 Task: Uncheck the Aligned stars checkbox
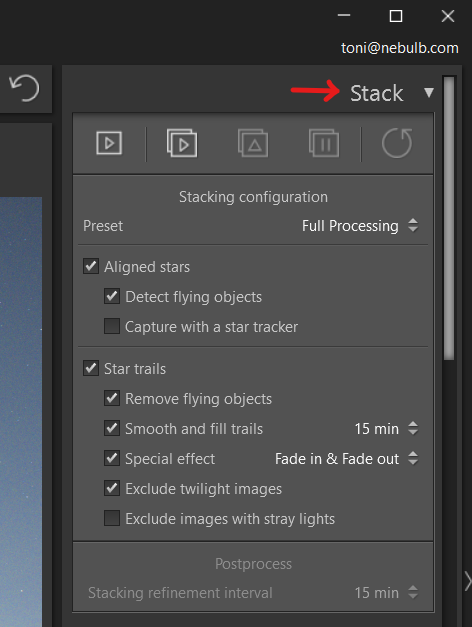[x=91, y=266]
